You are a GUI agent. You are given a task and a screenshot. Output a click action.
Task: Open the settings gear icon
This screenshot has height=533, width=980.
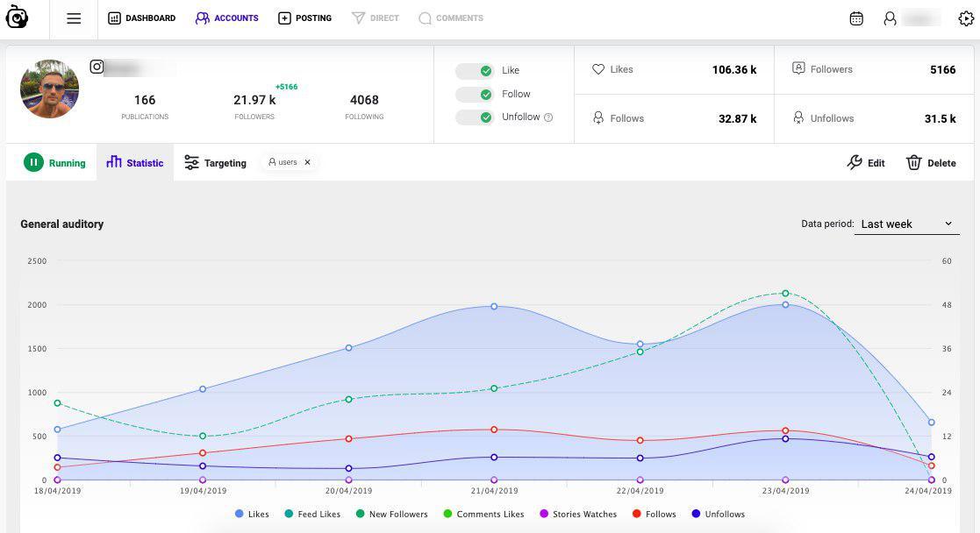coord(966,18)
